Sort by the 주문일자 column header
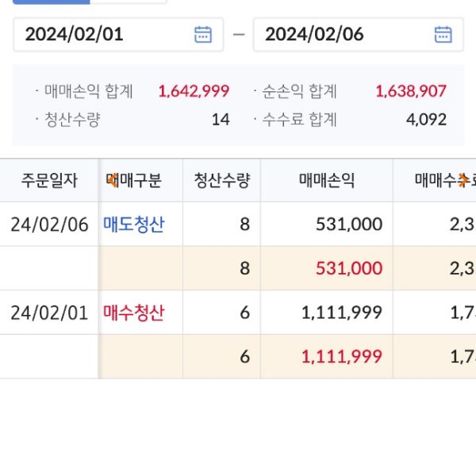Image resolution: width=476 pixels, height=476 pixels. [49, 180]
